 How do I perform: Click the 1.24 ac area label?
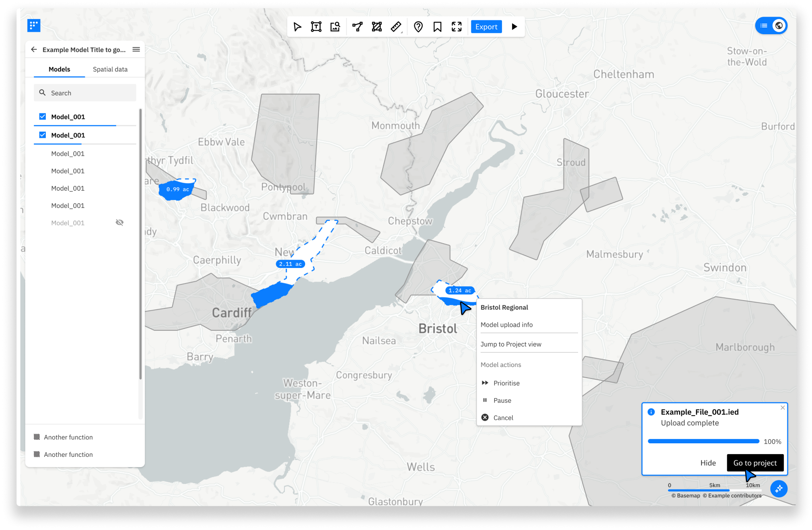[460, 291]
